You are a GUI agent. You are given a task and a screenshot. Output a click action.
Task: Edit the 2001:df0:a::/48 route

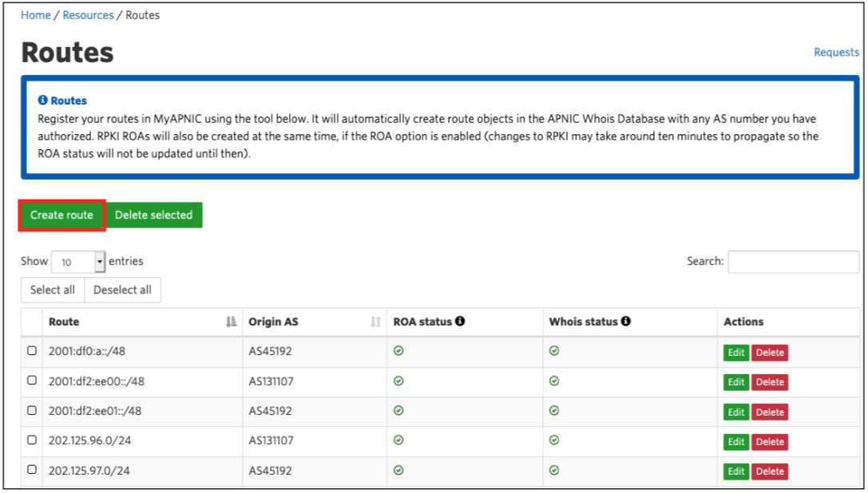coord(736,353)
